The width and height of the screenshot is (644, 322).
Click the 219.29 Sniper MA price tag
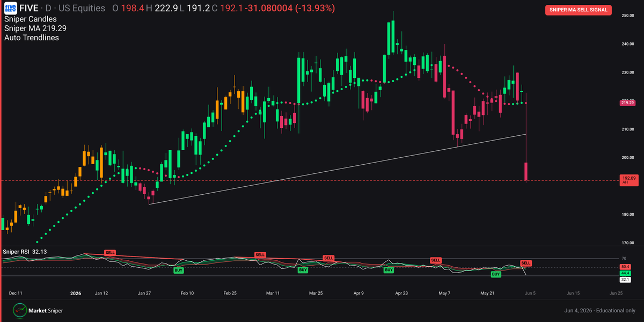click(x=628, y=103)
